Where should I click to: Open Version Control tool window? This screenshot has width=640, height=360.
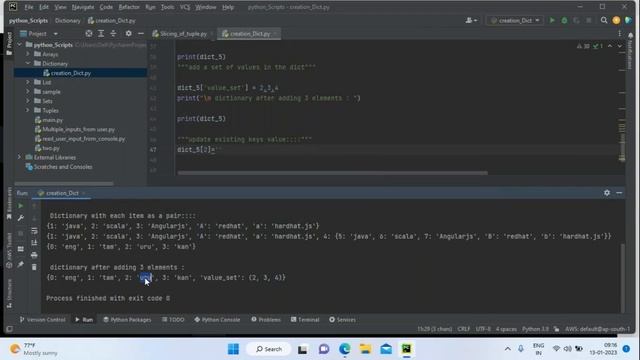[x=42, y=320]
